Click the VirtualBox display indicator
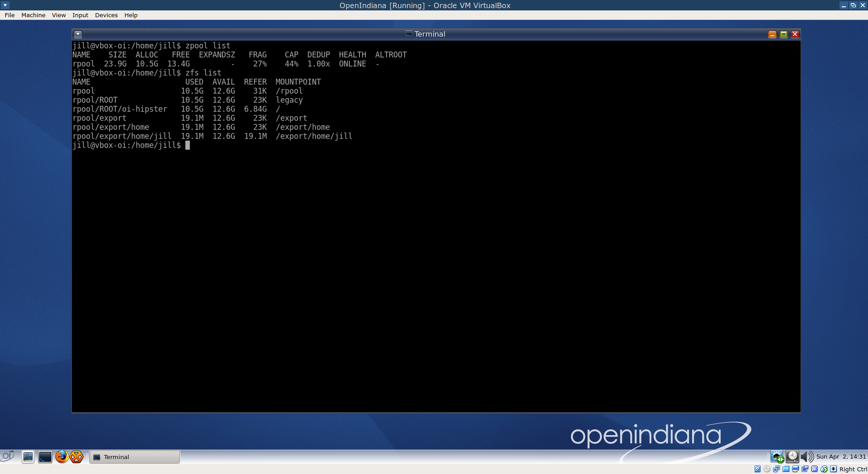Screen dimensions: 868x474 tap(796, 469)
